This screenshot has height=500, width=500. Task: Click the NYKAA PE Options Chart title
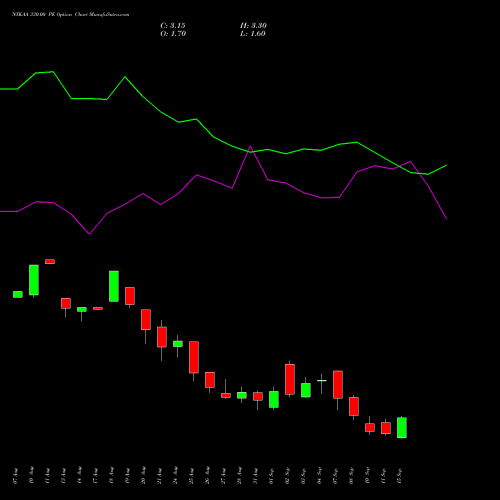71,14
